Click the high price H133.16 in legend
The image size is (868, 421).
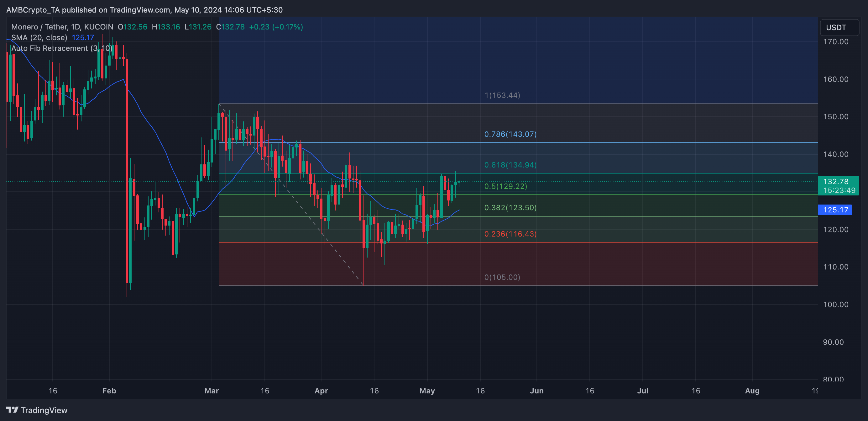tap(166, 27)
